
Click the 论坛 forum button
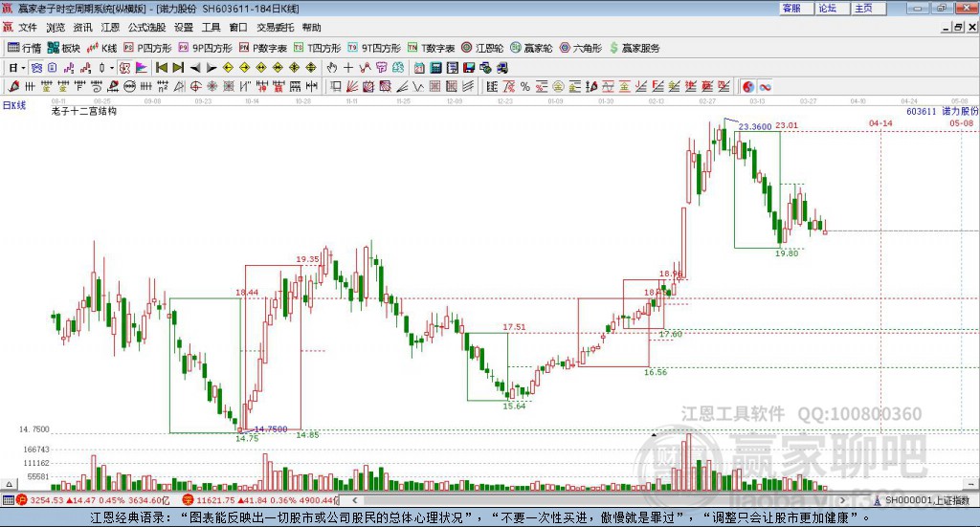coord(832,8)
